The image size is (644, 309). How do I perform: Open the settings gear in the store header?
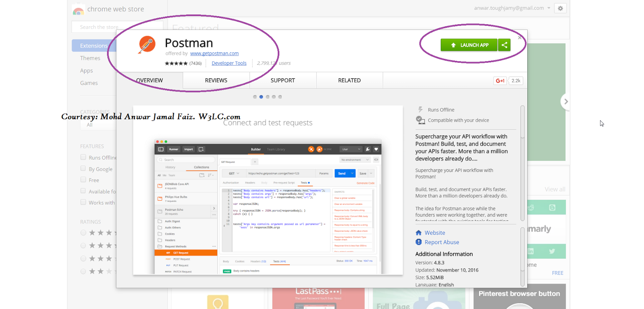[x=560, y=8]
